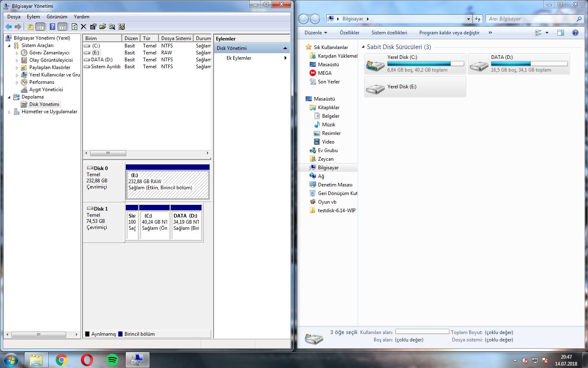The image size is (588, 368).
Task: Select the (E:) RAW volume row
Action: click(x=147, y=53)
